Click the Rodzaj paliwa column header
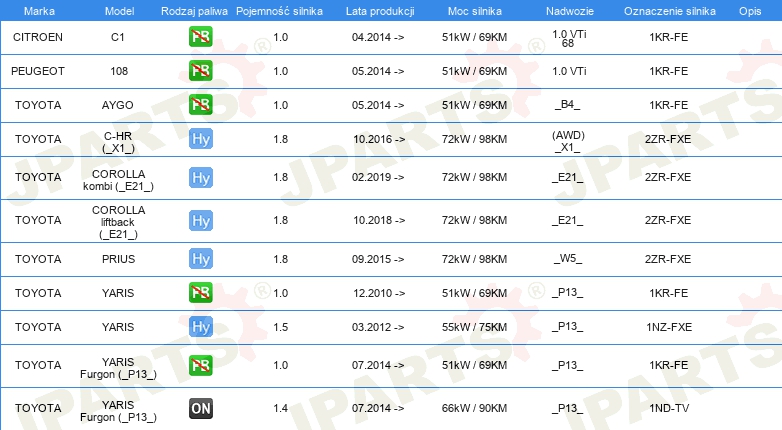This screenshot has height=430, width=782. (194, 11)
